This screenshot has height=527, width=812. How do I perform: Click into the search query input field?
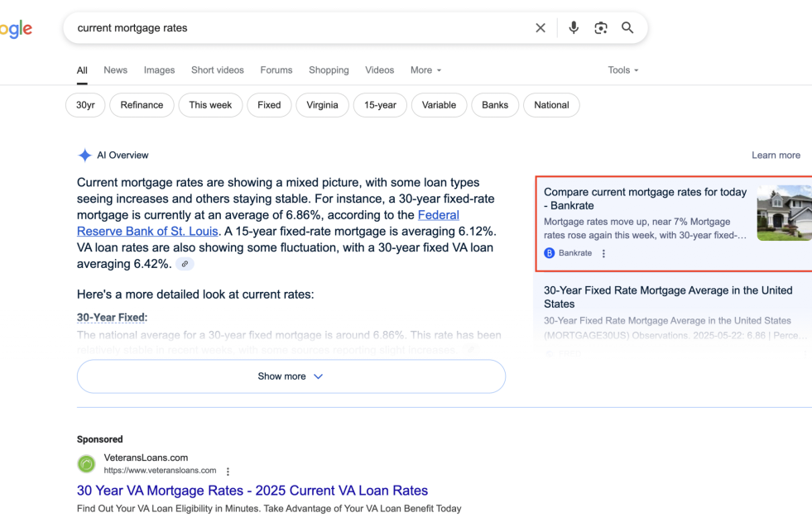(x=298, y=28)
